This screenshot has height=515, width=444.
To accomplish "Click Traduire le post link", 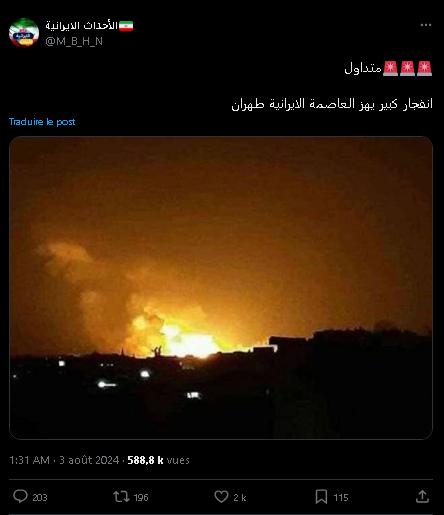I will point(42,122).
